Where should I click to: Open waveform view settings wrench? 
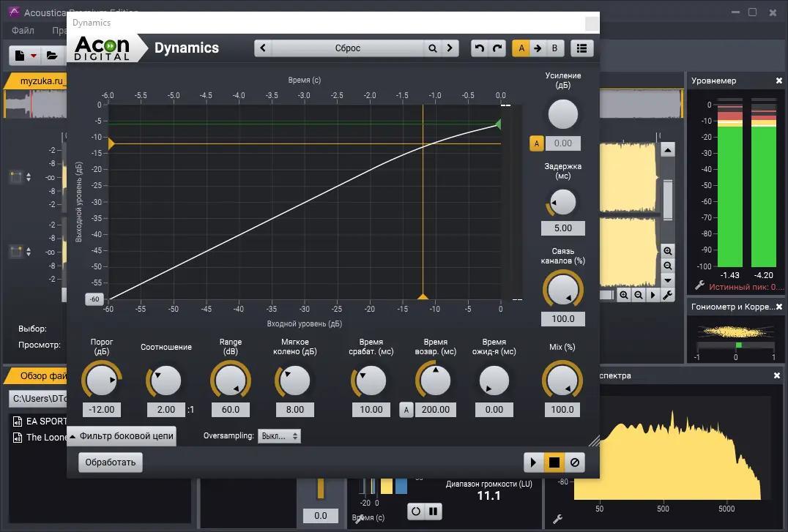[x=668, y=296]
